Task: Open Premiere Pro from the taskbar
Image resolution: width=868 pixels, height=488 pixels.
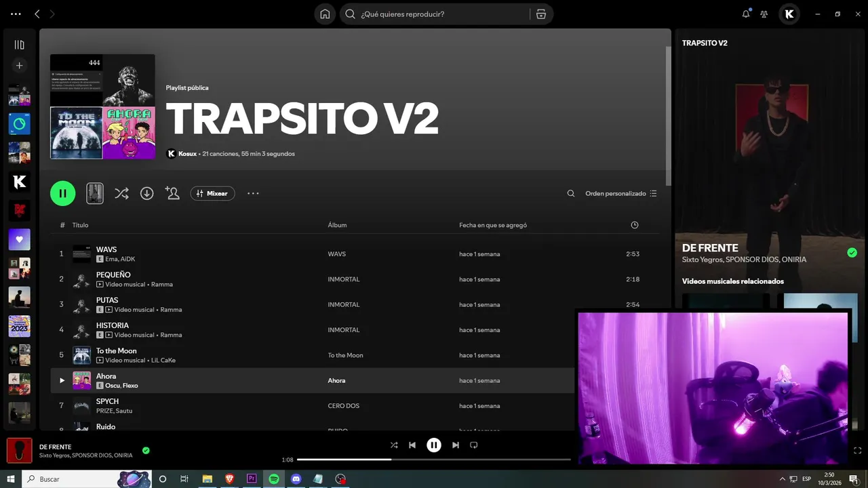Action: (252, 479)
